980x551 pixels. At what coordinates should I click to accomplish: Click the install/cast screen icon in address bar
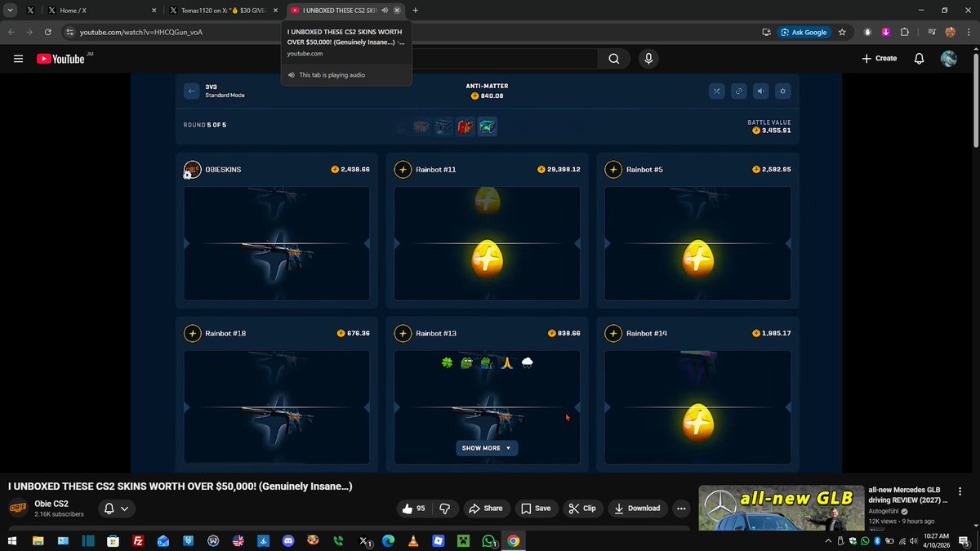tap(766, 33)
